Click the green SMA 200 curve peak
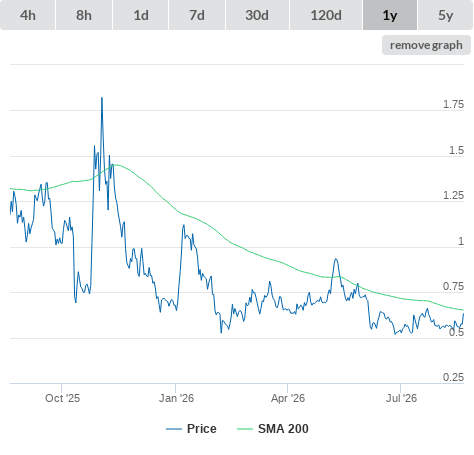Viewport: 474px width, 455px height. click(x=115, y=165)
